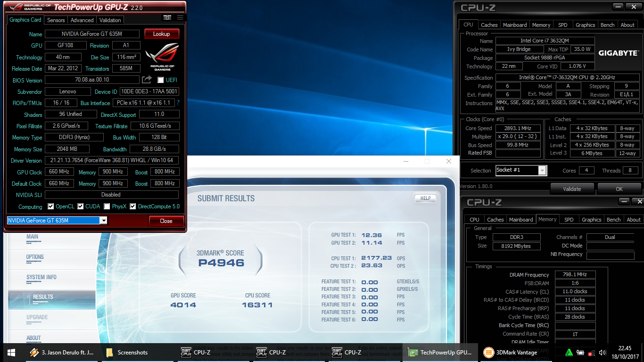The height and width of the screenshot is (362, 644).
Task: Open Mainboard tab in upper CPU-Z
Action: pyautogui.click(x=515, y=25)
